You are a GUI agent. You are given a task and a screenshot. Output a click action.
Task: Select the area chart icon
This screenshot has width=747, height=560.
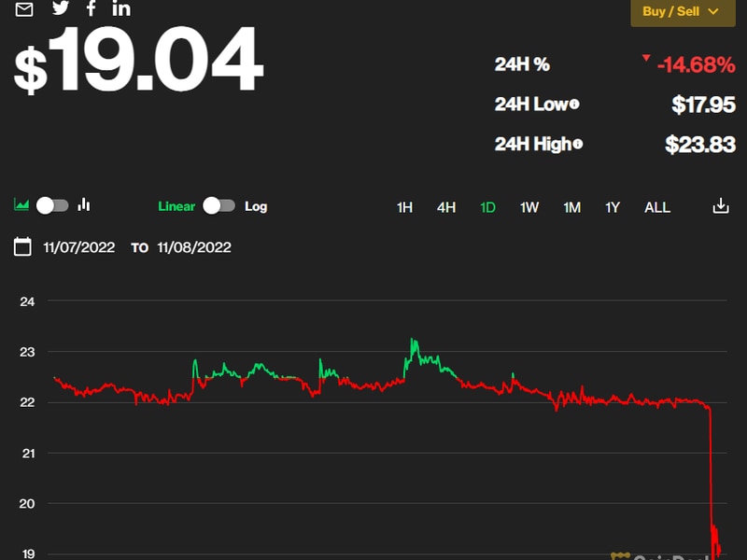(x=21, y=205)
